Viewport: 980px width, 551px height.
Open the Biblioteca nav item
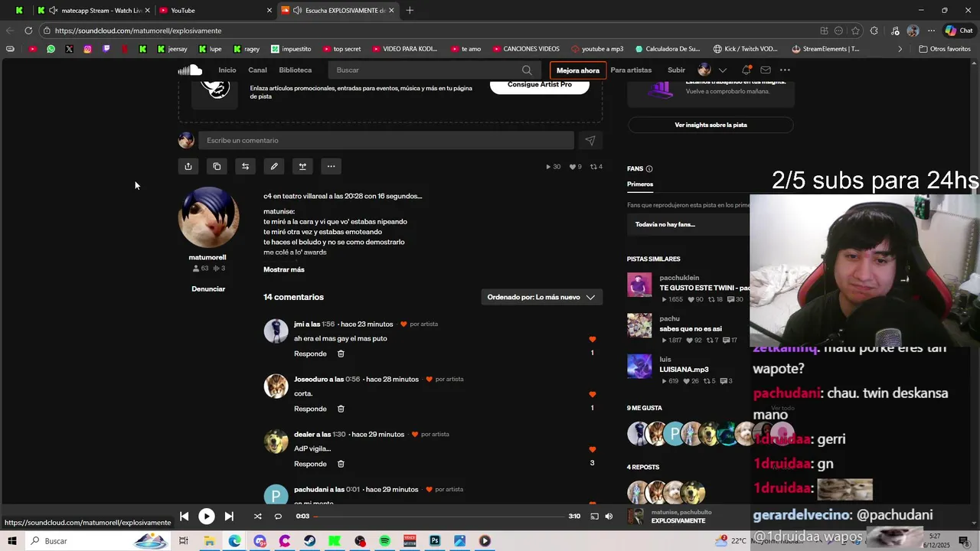[296, 70]
